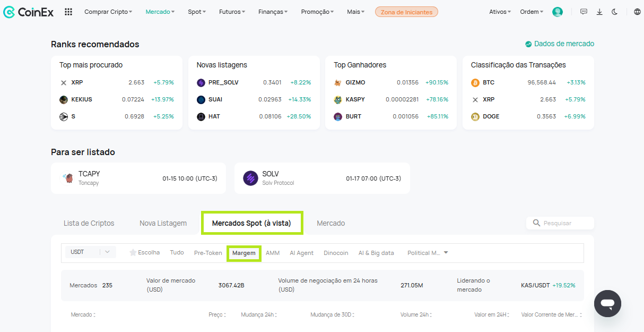644x332 pixels.
Task: Expand the Political M... category dropdown
Action: pyautogui.click(x=428, y=253)
